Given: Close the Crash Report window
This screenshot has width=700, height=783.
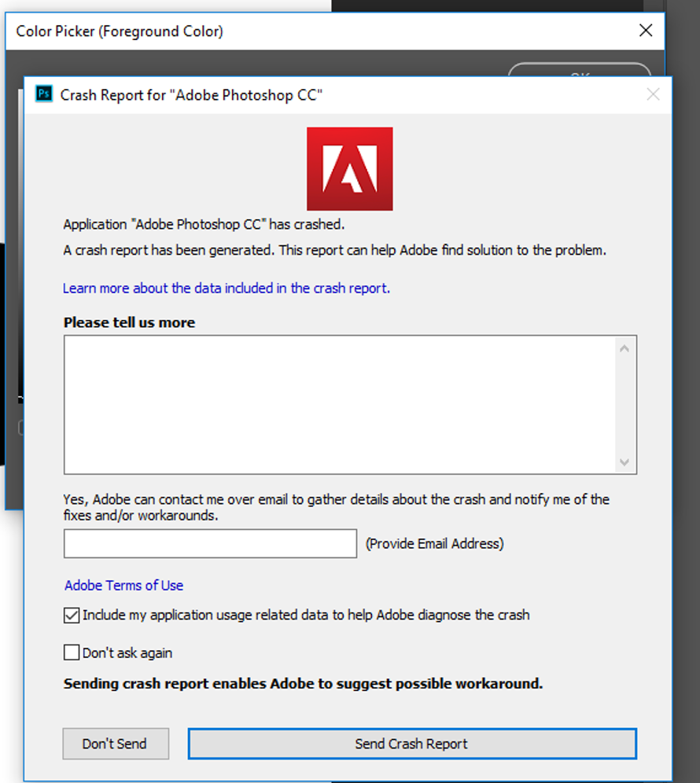Looking at the screenshot, I should click(x=653, y=95).
